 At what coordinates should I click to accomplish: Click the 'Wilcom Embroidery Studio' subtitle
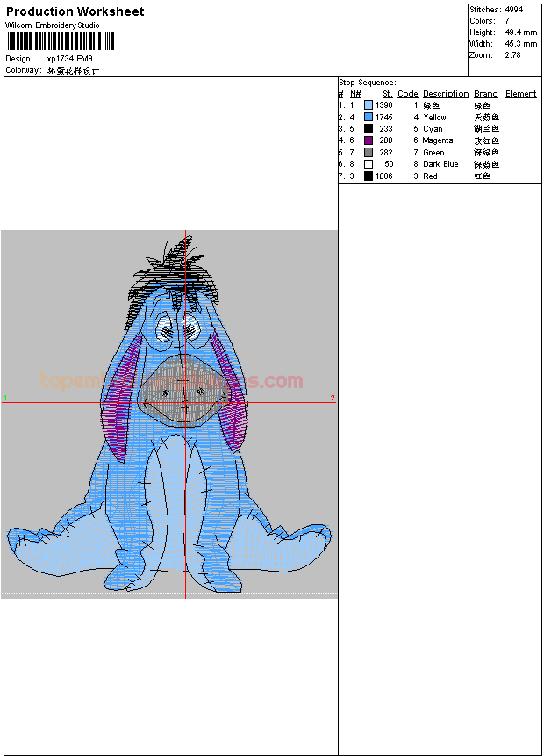coord(53,25)
